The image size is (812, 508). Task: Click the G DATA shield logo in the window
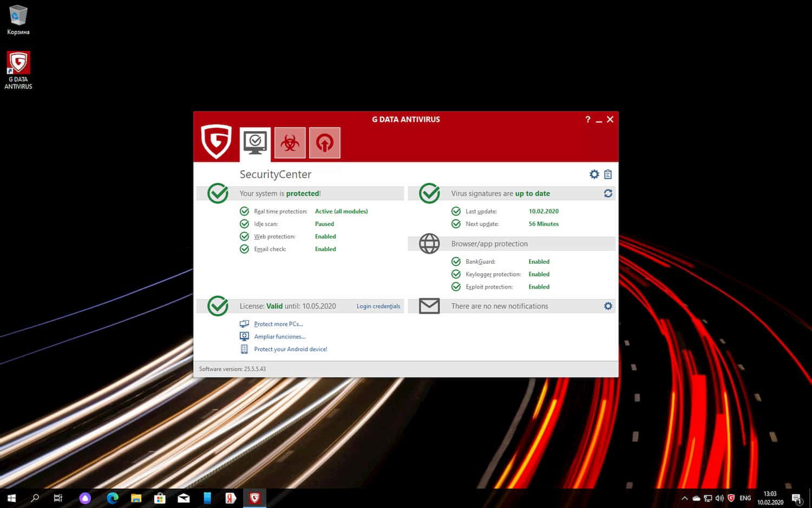click(x=216, y=142)
